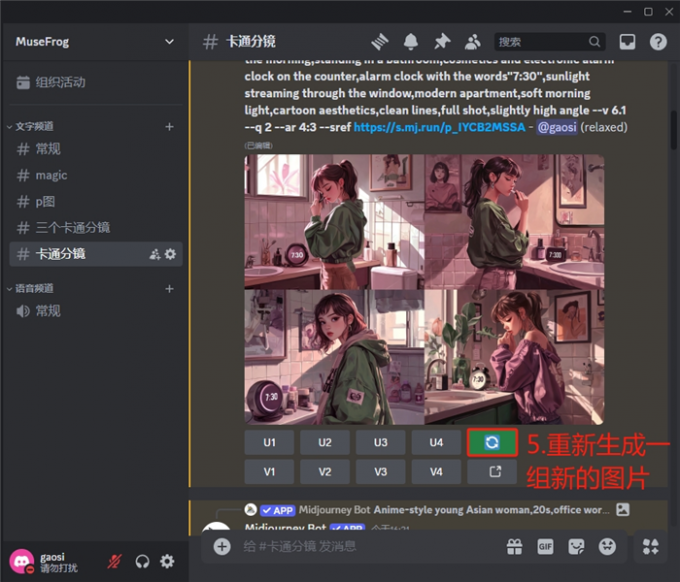
Task: Open the threads icon in channel header
Action: [380, 42]
